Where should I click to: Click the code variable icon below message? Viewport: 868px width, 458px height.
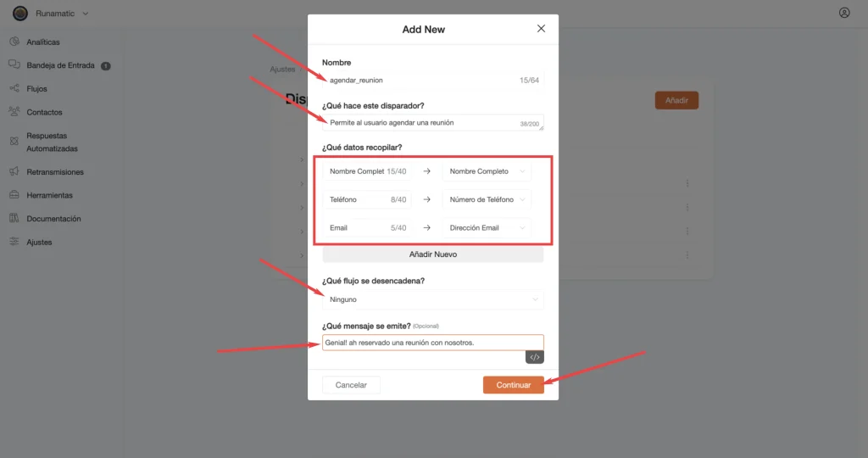(535, 357)
